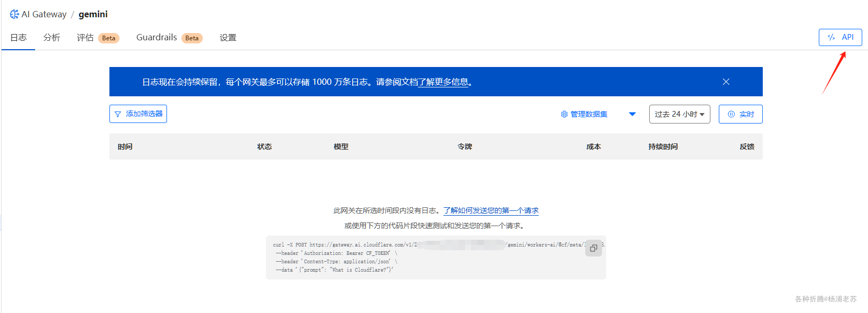Open the AI Gateway breadcrumb link

click(44, 14)
